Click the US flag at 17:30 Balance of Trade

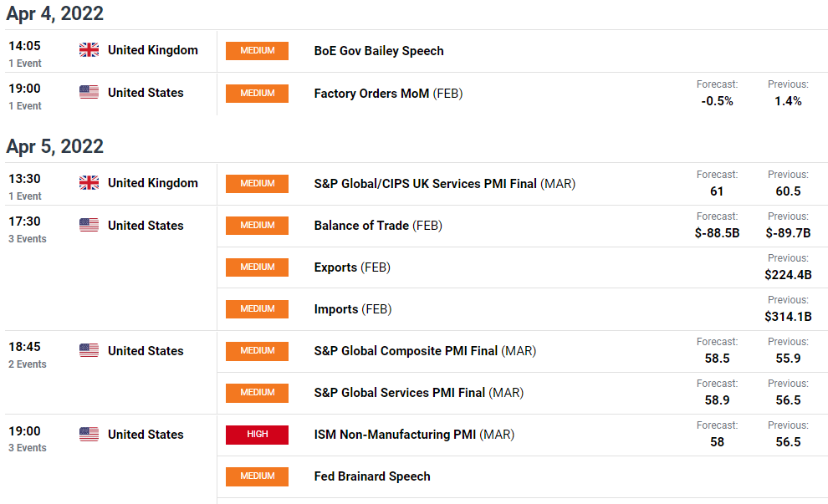pyautogui.click(x=89, y=225)
